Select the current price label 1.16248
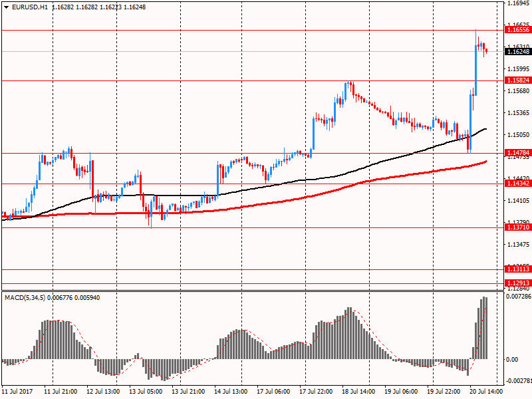 518,52
